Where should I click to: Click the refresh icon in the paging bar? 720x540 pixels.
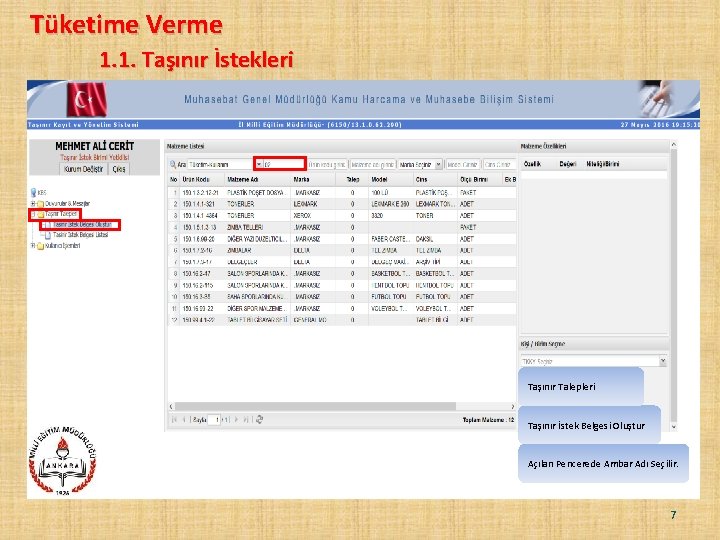pyautogui.click(x=259, y=419)
